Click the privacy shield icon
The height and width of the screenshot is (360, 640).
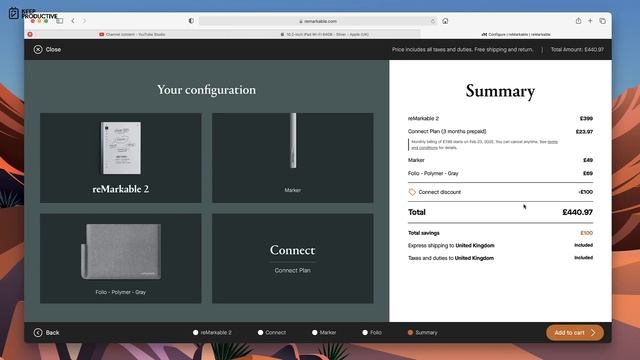pos(191,21)
